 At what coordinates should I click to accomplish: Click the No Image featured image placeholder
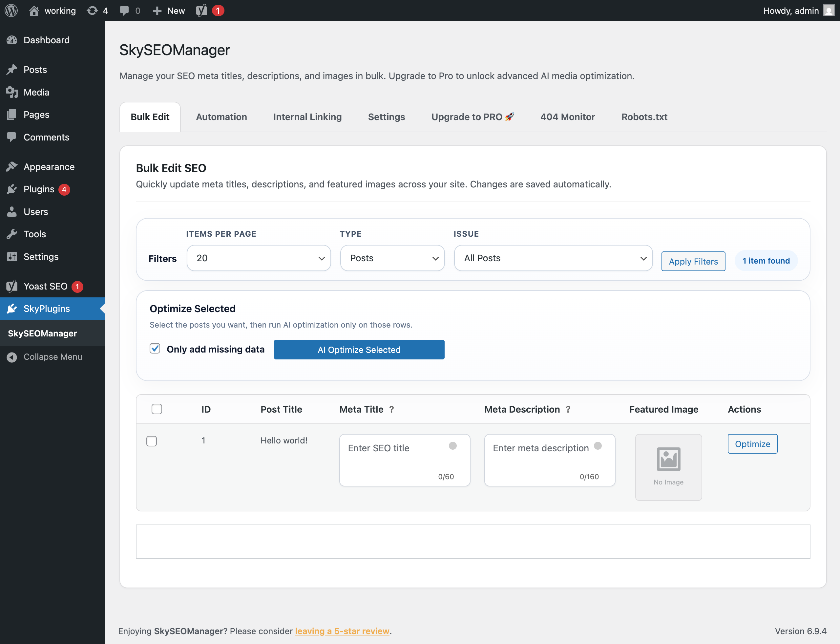pos(668,467)
